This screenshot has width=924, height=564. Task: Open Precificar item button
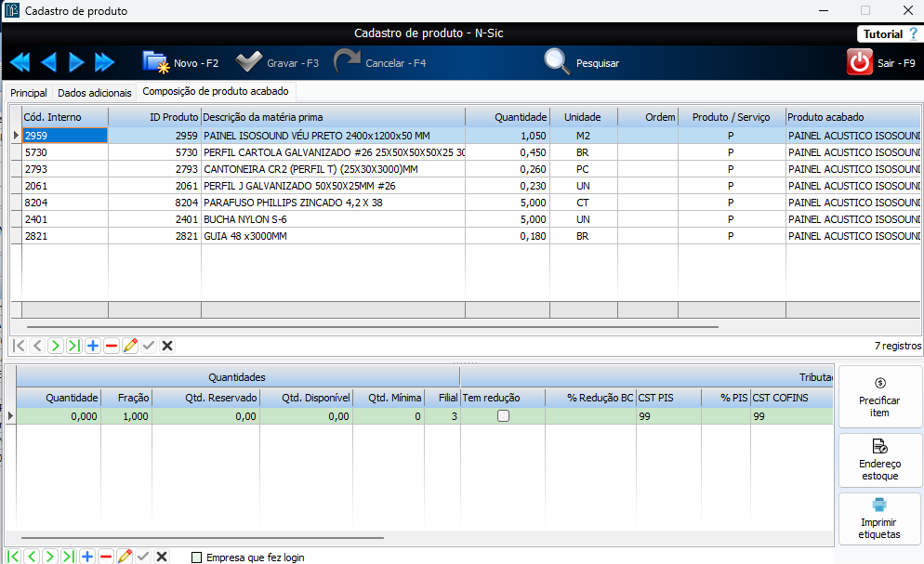[879, 397]
